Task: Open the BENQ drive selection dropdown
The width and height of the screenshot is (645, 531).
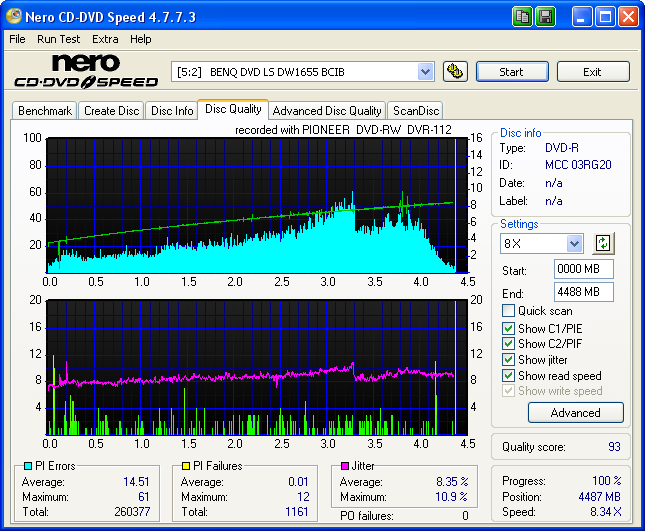Action: [425, 72]
